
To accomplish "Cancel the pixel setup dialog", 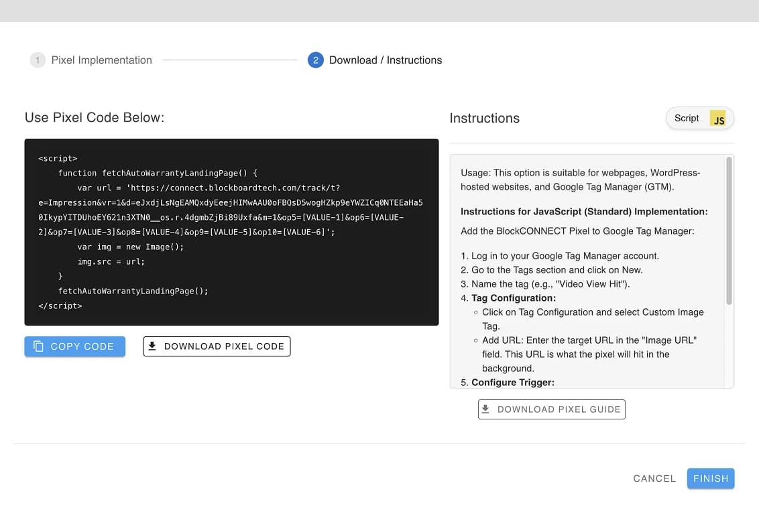I will coord(654,478).
